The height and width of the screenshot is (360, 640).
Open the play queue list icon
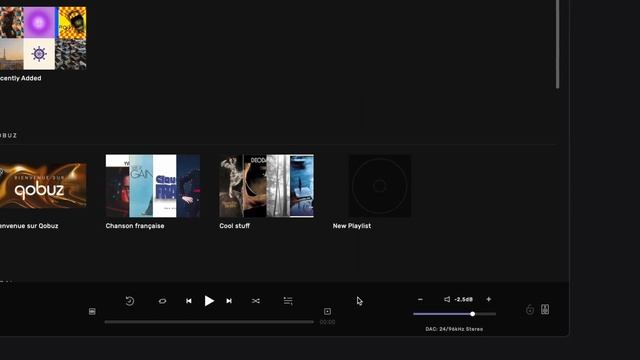(x=288, y=301)
